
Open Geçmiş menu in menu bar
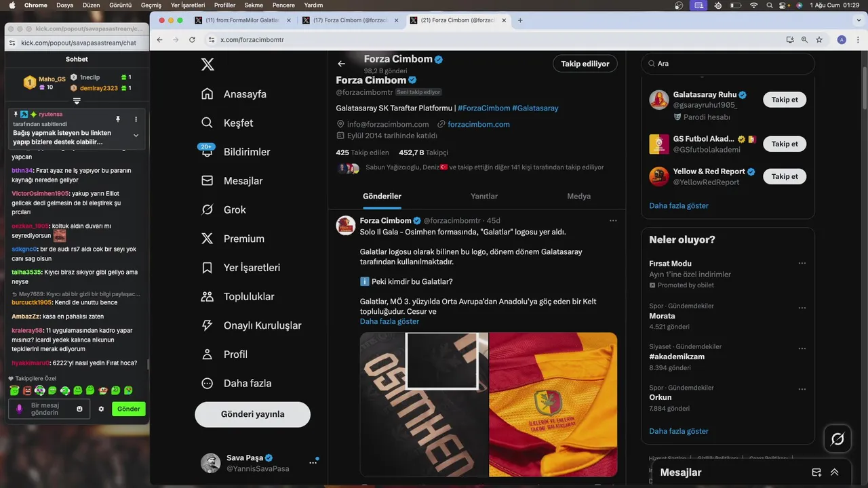151,5
